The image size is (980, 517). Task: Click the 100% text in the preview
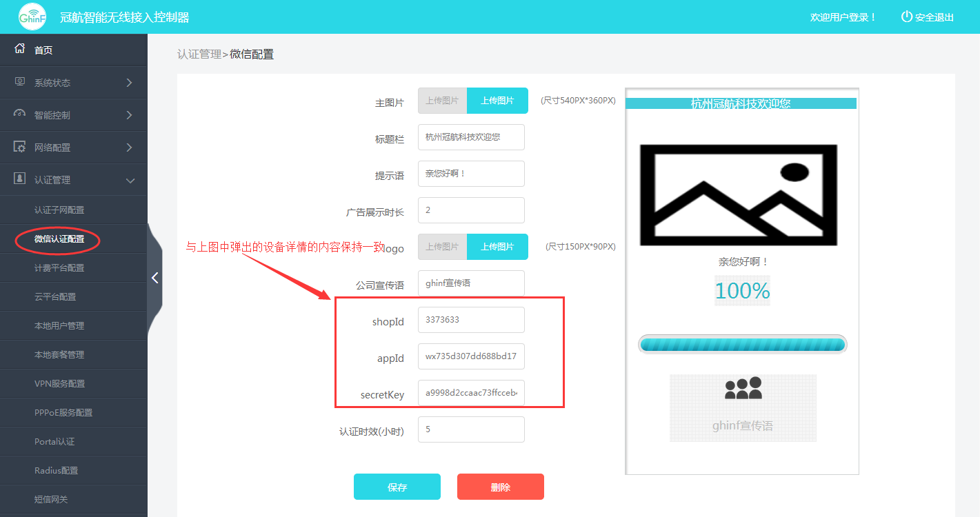(x=742, y=291)
